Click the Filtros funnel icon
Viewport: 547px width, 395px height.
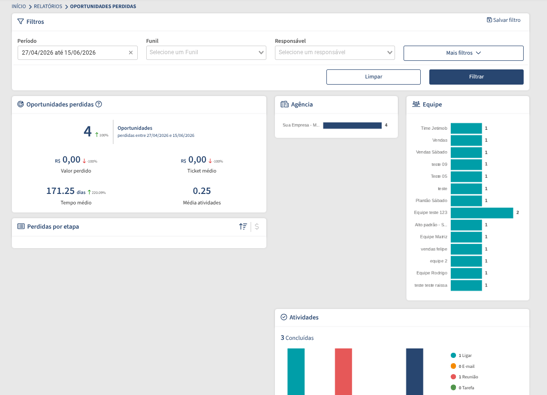21,22
